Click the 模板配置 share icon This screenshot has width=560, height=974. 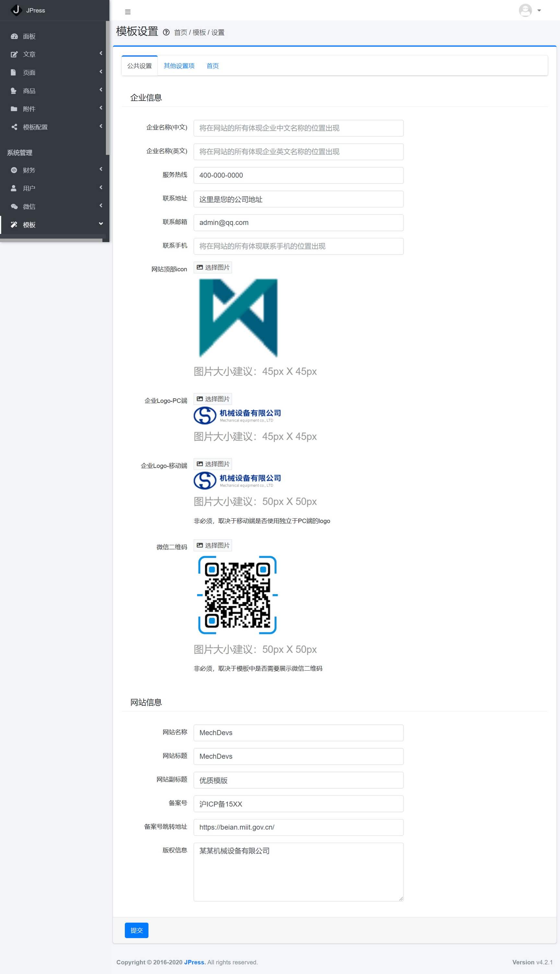click(14, 127)
